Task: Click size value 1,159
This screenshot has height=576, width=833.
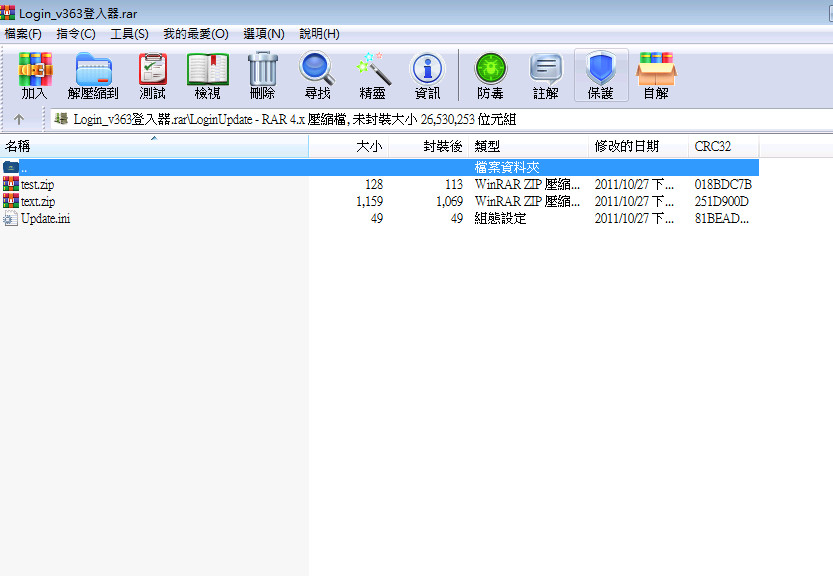Action: tap(369, 201)
